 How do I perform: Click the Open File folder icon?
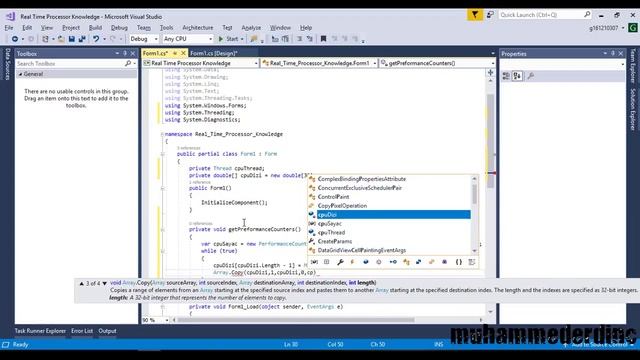click(x=61, y=39)
